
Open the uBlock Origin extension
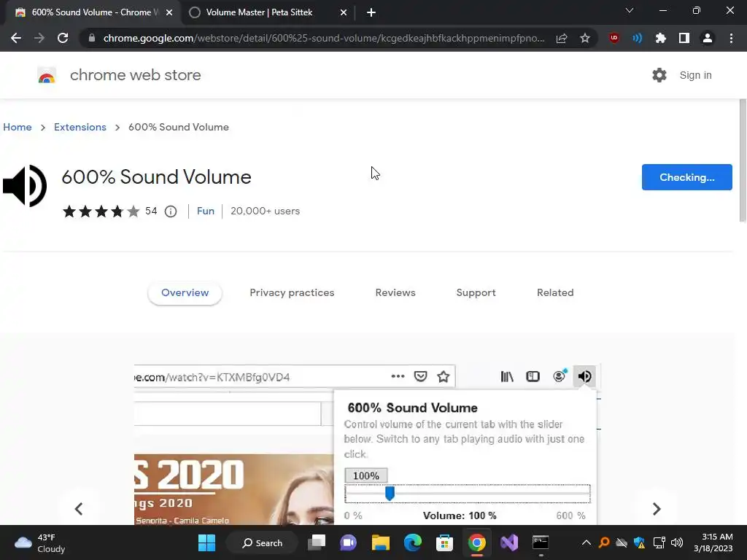pyautogui.click(x=614, y=38)
